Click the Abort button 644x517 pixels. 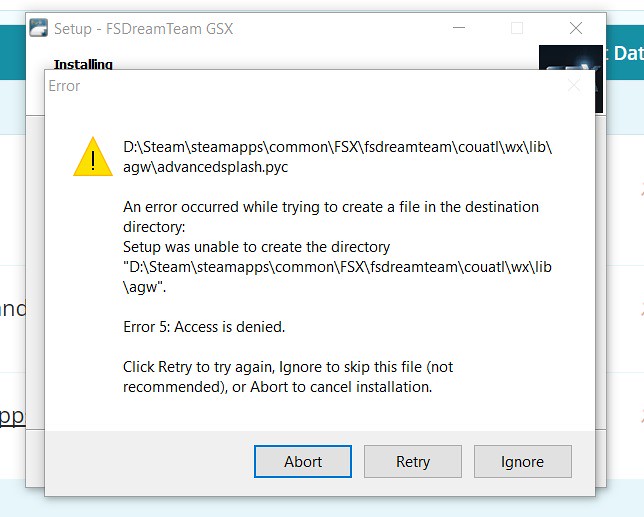click(303, 462)
